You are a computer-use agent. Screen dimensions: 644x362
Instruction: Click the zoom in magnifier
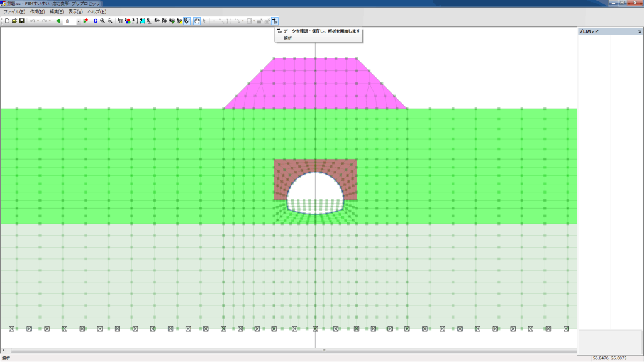103,21
